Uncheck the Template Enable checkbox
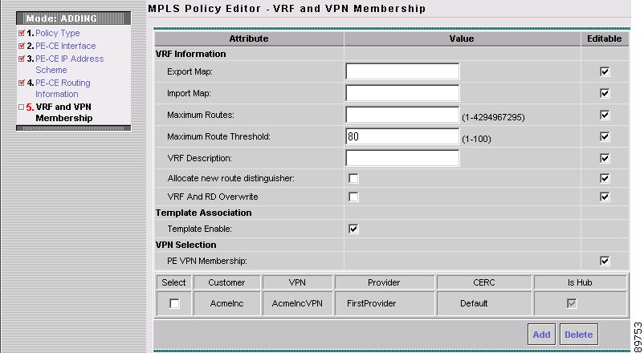The height and width of the screenshot is (353, 644). tap(353, 229)
